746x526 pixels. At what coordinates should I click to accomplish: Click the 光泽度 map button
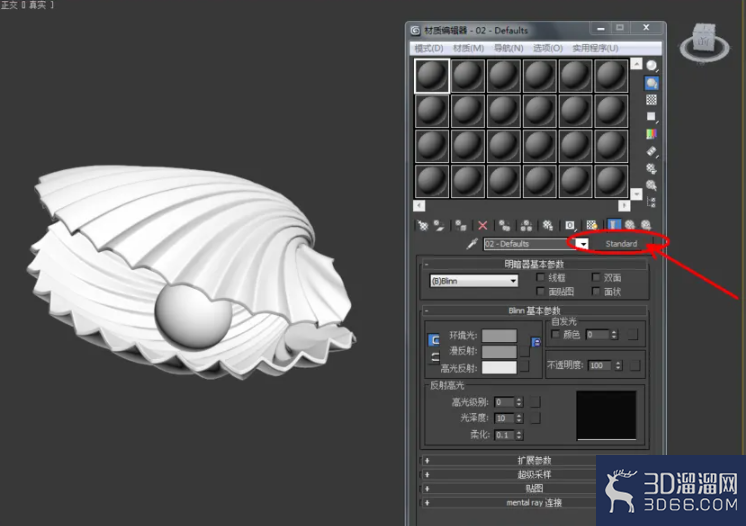click(535, 418)
